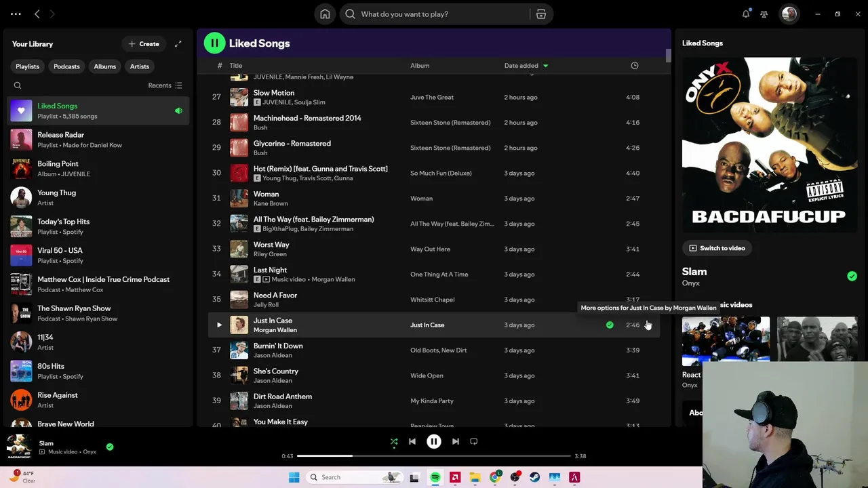Open Young Thug artist in library
Viewport: 868px width, 488px height.
98,197
